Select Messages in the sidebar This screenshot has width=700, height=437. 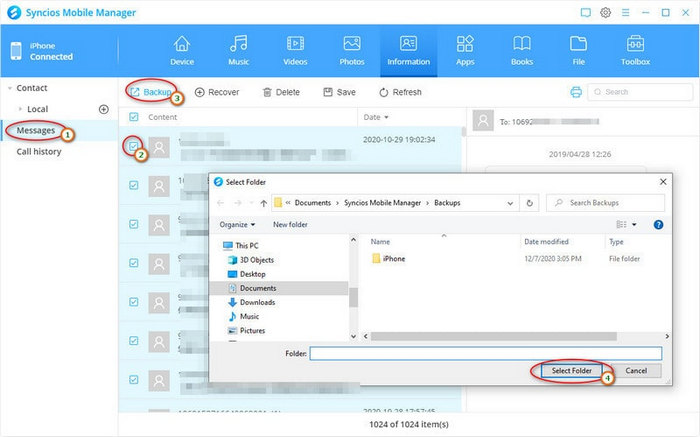pyautogui.click(x=36, y=130)
